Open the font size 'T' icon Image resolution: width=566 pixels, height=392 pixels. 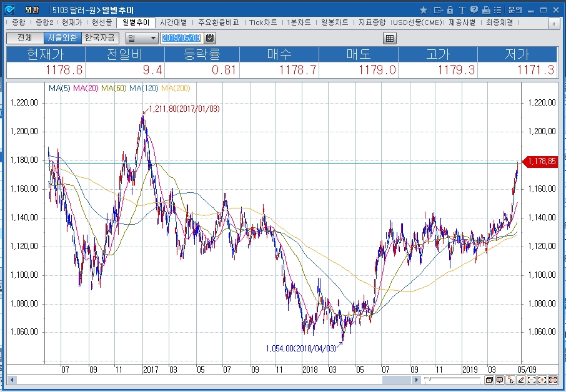462,10
